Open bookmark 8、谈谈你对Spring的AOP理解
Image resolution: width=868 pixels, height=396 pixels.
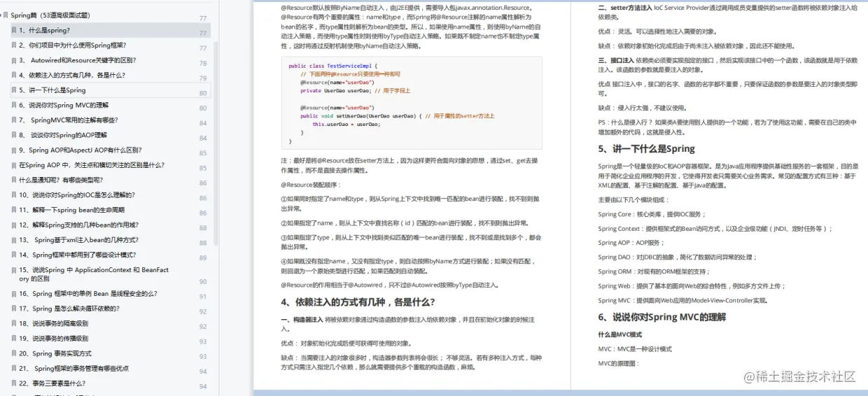(x=63, y=135)
